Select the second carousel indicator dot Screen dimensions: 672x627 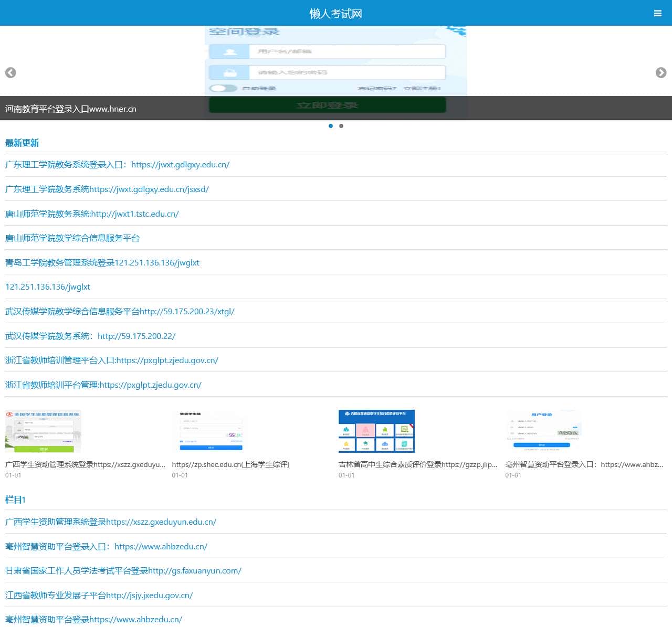[341, 126]
